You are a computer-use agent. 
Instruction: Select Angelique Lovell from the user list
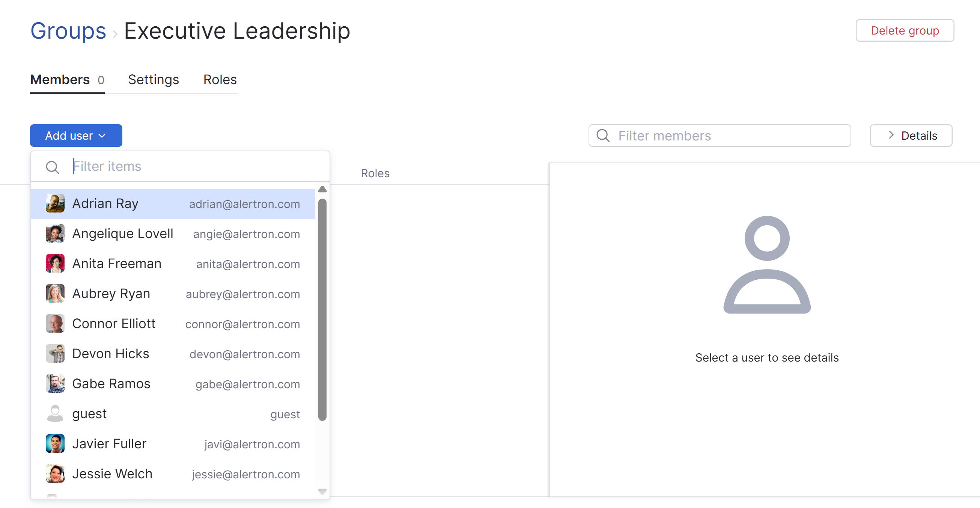click(x=122, y=233)
